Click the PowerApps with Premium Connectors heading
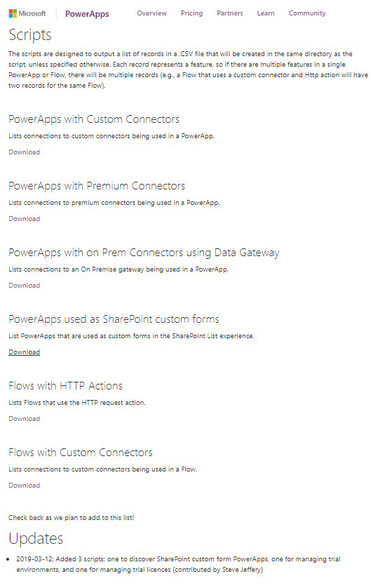Image resolution: width=373 pixels, height=588 pixels. pos(97,186)
